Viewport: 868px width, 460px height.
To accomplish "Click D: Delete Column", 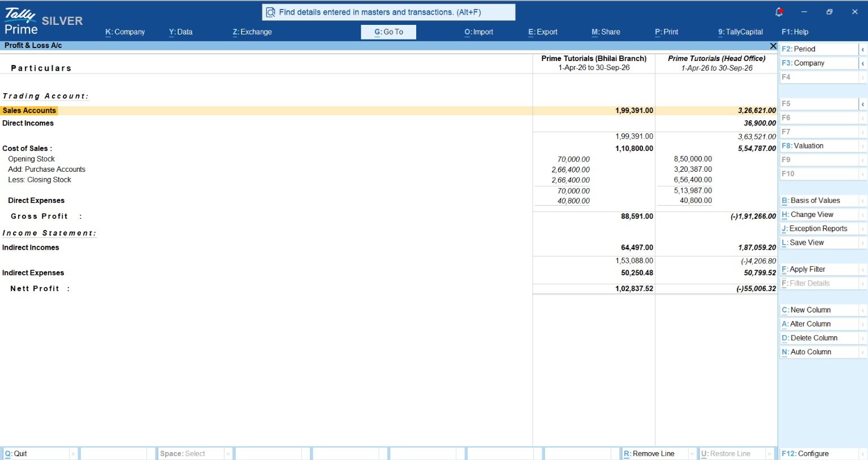I will click(819, 338).
